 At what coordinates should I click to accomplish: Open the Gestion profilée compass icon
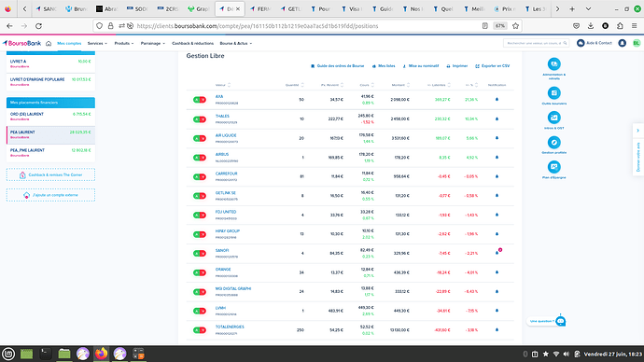(x=553, y=143)
